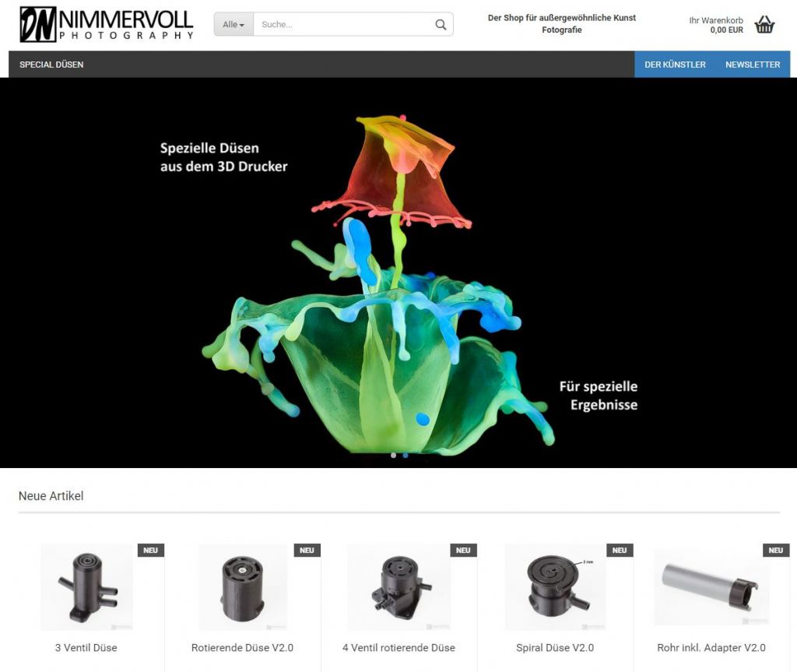Expand the Alle category dropdown
797x672 pixels.
(x=233, y=25)
